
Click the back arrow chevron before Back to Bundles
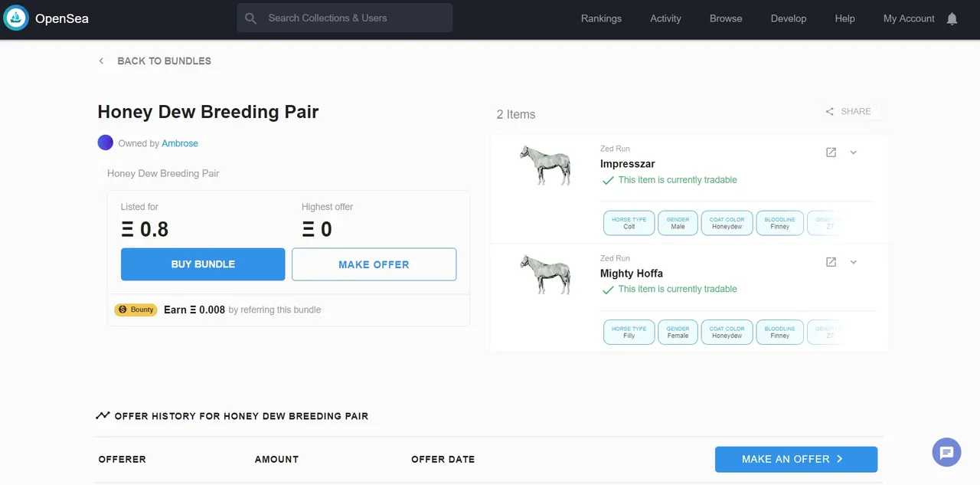pos(101,61)
